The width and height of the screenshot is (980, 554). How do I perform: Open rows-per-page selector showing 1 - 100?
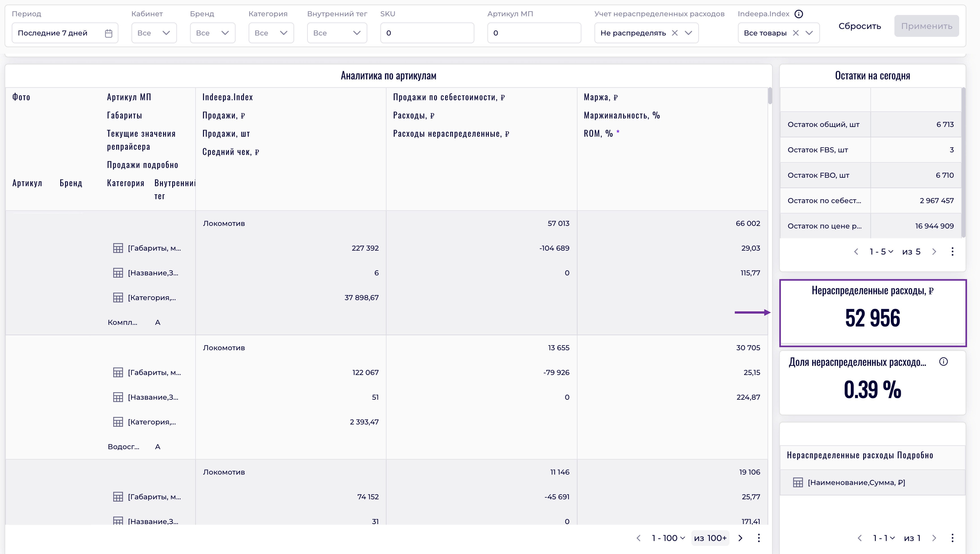(x=668, y=538)
